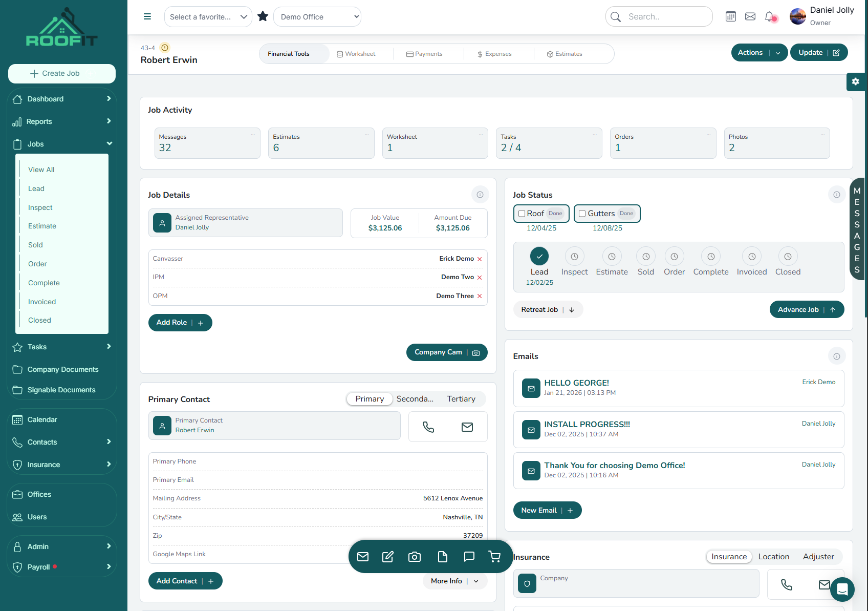Call primary contact via phone icon
This screenshot has width=868, height=611.
428,427
